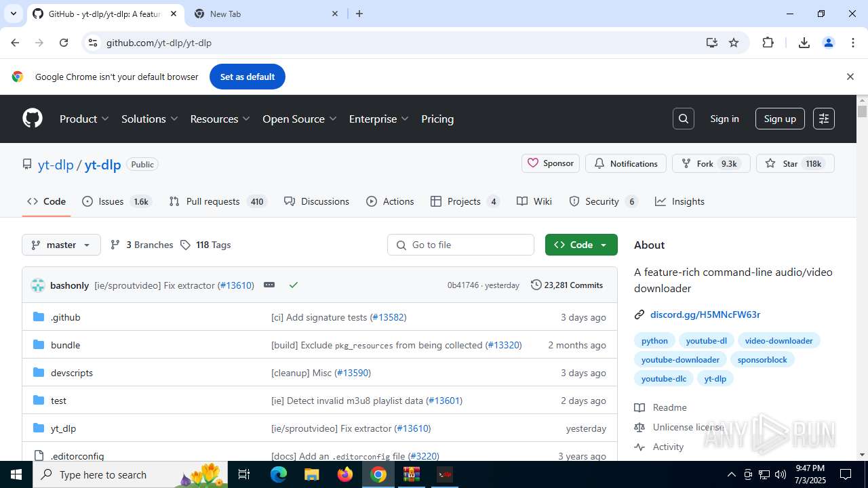Open Chrome extensions puzzle icon
The height and width of the screenshot is (488, 868).
[x=768, y=43]
